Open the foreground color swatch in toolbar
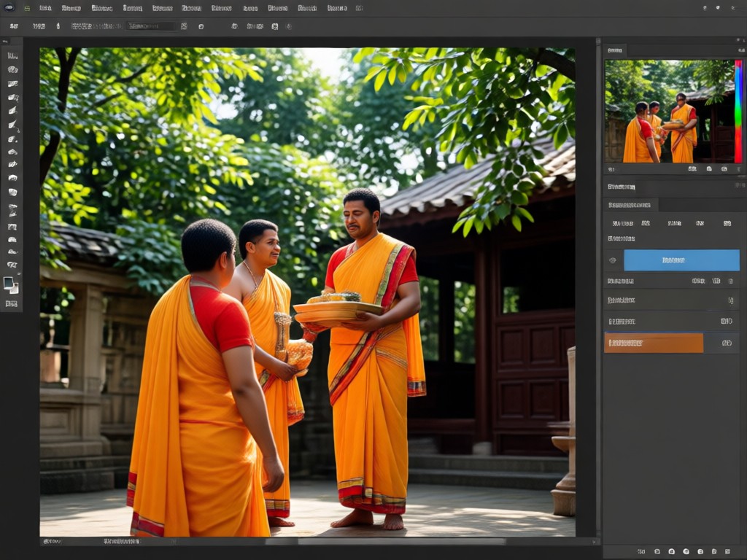 9,282
